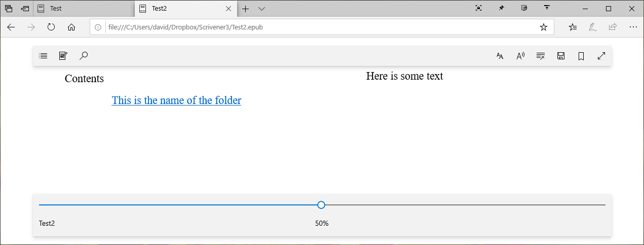The height and width of the screenshot is (245, 644).
Task: Refresh the current page
Action: pos(51,27)
